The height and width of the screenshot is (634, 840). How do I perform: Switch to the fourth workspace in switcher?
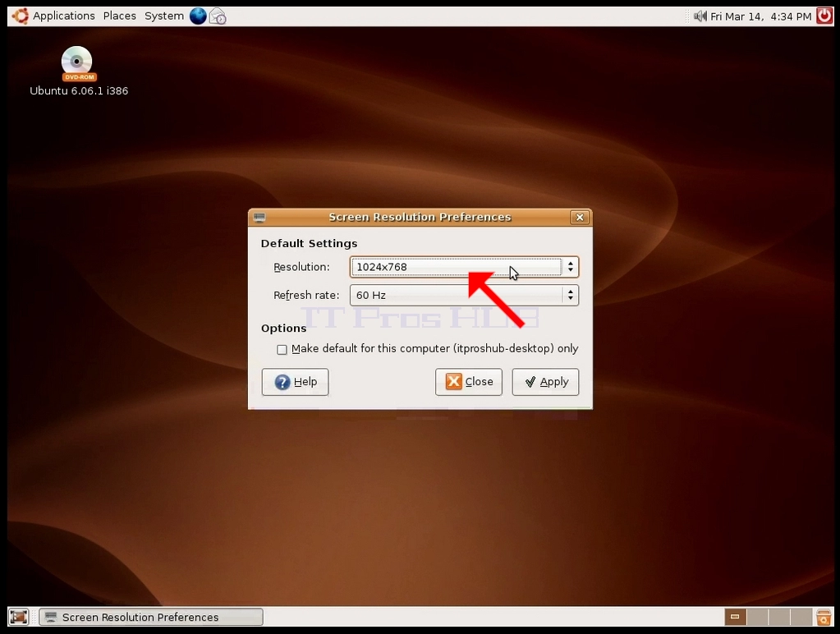[x=801, y=617]
